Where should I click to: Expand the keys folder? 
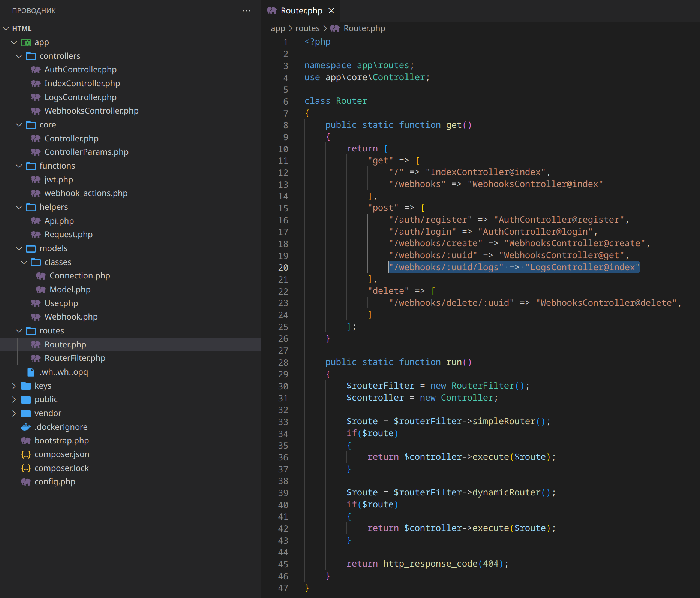pos(14,386)
